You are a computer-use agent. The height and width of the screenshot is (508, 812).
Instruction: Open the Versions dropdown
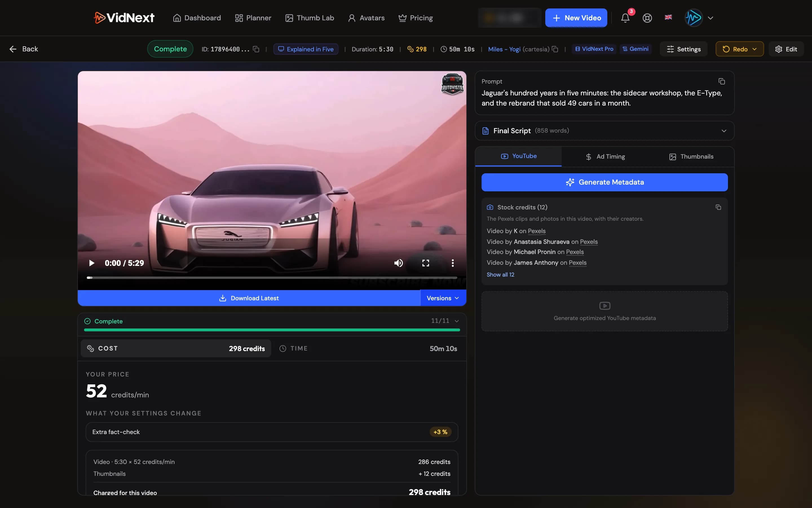point(443,298)
